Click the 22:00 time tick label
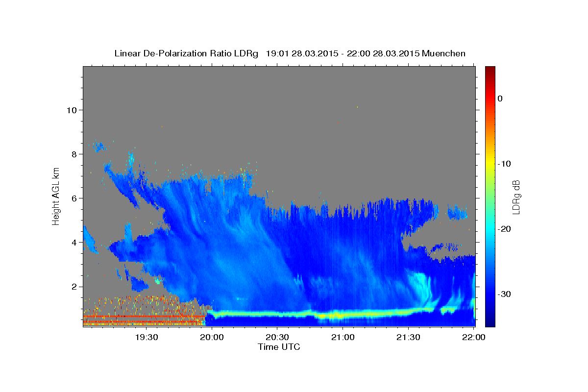The width and height of the screenshot is (588, 392). point(474,337)
